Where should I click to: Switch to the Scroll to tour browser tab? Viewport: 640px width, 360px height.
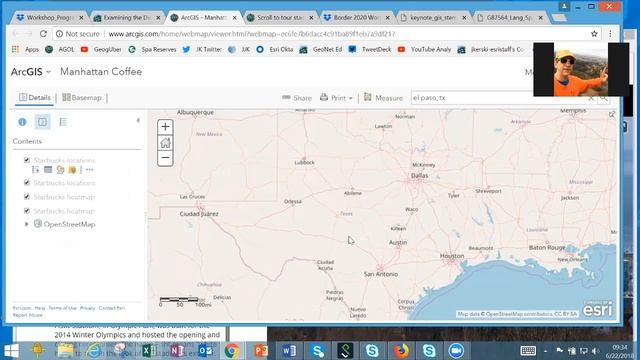(x=280, y=18)
